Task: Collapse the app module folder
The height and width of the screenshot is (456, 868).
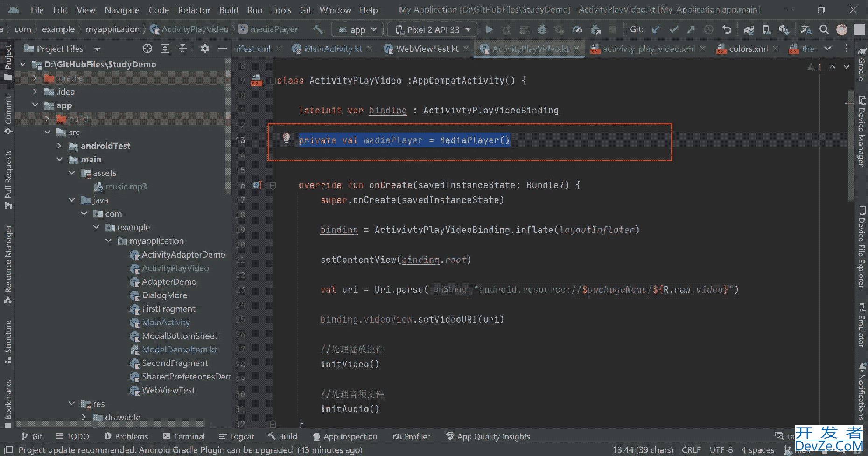Action: pyautogui.click(x=35, y=105)
